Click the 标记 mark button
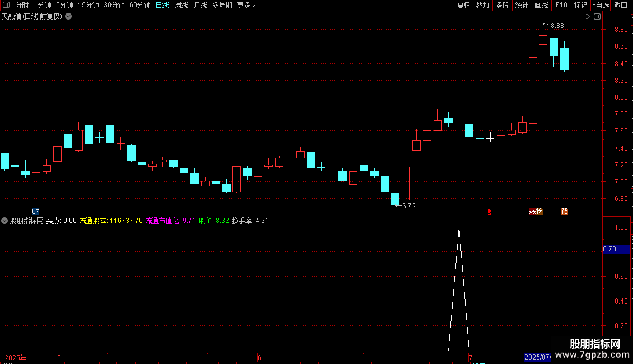 coord(580,5)
